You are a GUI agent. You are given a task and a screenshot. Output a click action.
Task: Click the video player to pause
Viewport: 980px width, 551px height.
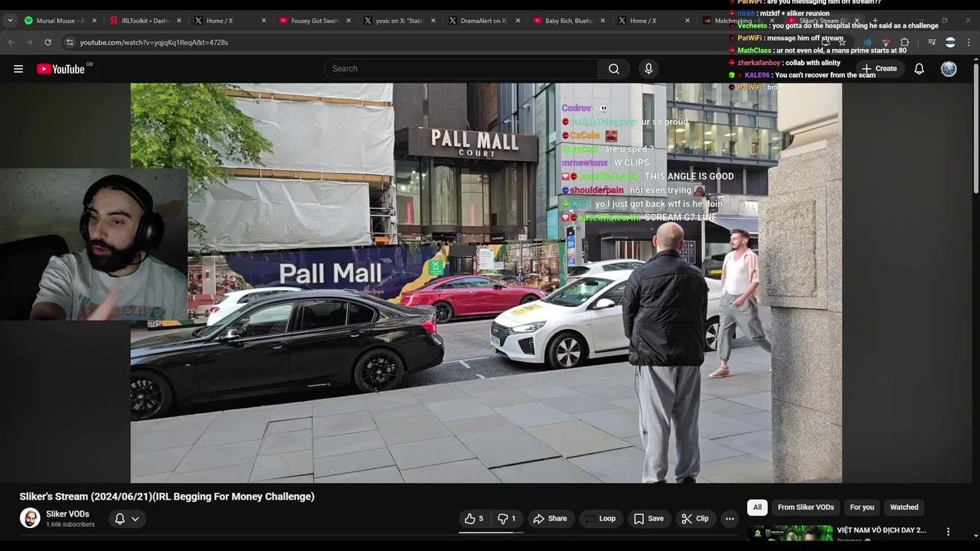(486, 283)
